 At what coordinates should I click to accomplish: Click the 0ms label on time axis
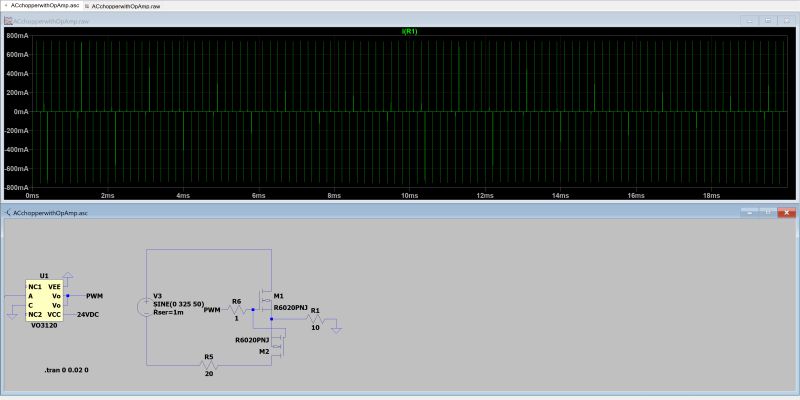[32, 196]
